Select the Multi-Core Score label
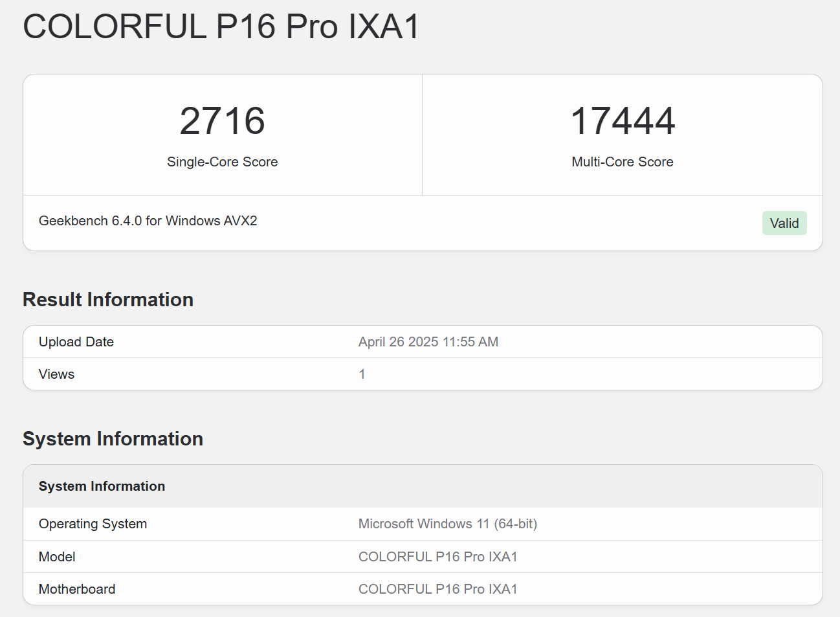The width and height of the screenshot is (840, 617). [x=622, y=162]
